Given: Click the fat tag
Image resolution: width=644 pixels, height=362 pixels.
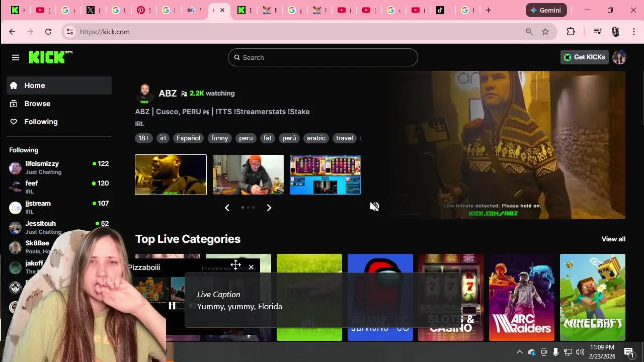Looking at the screenshot, I should pyautogui.click(x=268, y=138).
